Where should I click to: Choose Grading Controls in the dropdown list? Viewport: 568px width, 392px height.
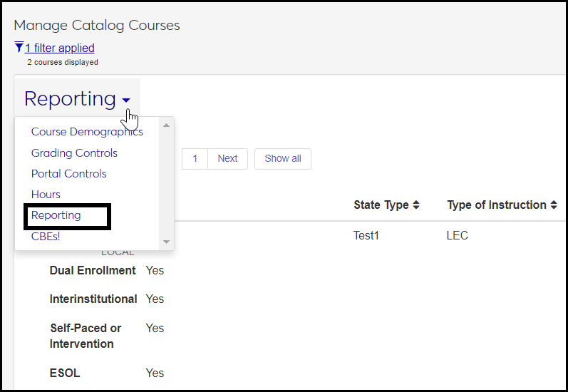(x=74, y=153)
